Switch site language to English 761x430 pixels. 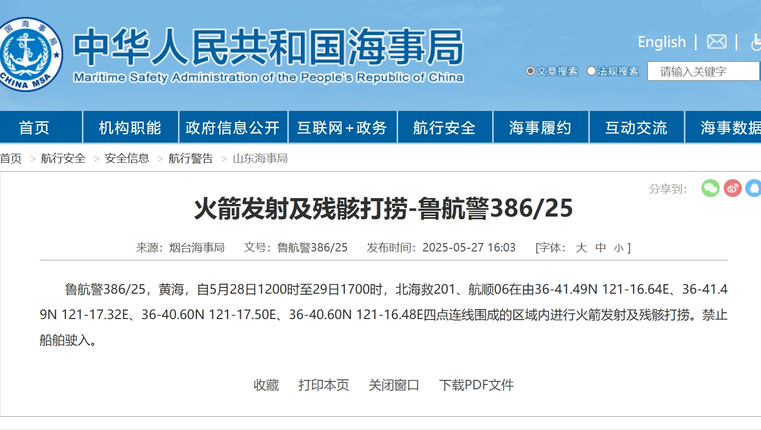(x=661, y=42)
